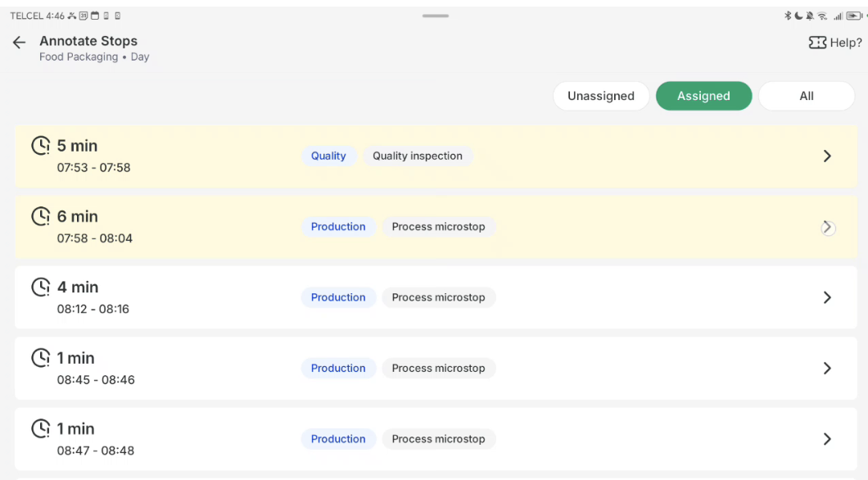Select the '07:53 - 07:58' time range
Screen dimensions: 868x480
pyautogui.click(x=93, y=168)
